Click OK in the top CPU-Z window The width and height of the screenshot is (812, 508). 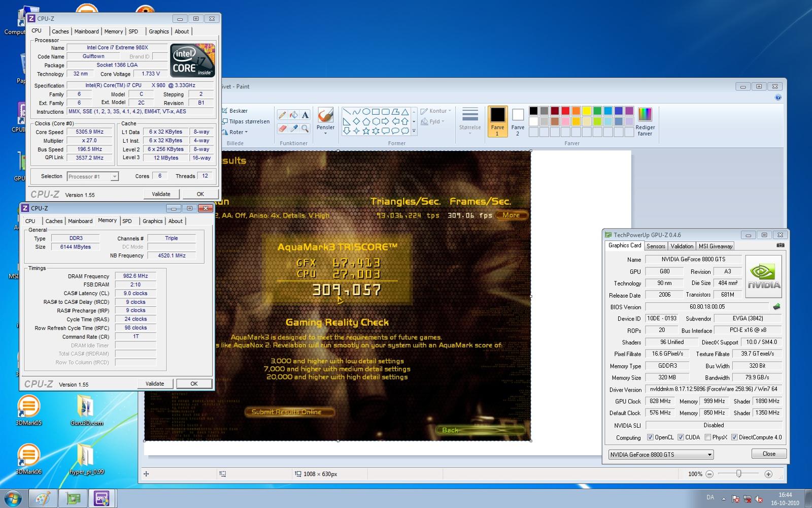point(200,194)
